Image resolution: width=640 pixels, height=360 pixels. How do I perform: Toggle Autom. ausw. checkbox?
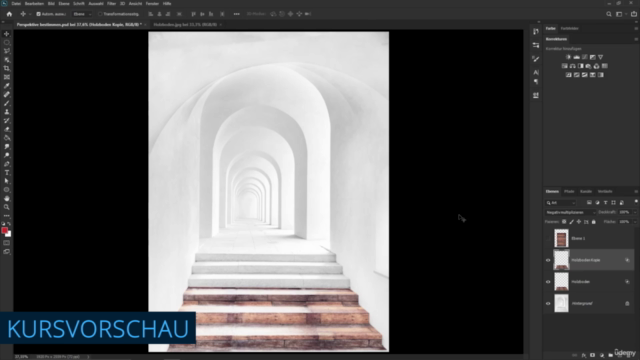38,14
